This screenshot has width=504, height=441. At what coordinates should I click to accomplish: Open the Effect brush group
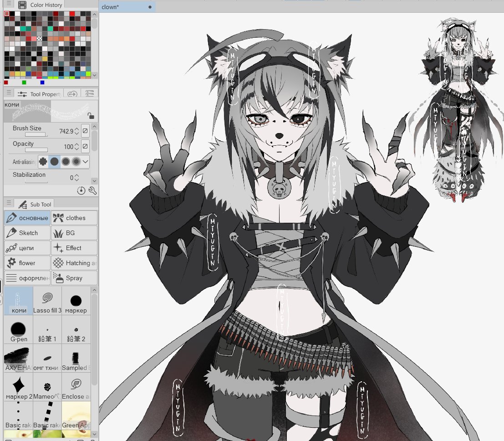coord(73,248)
